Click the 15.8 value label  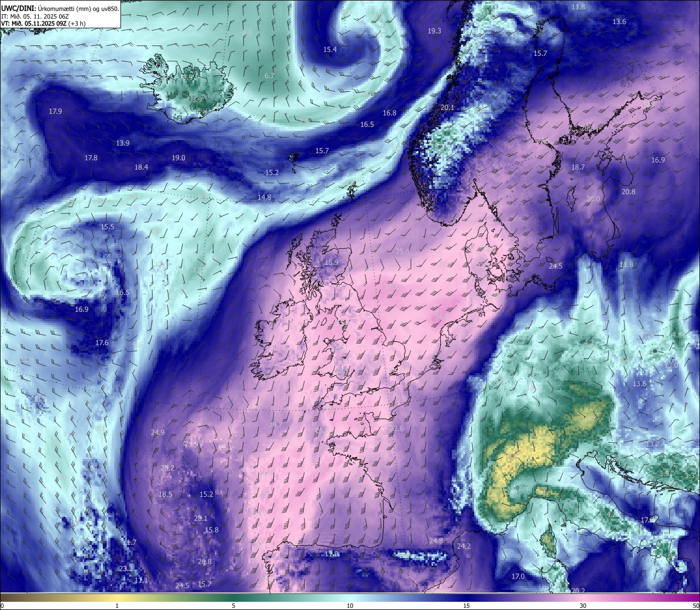[212, 530]
